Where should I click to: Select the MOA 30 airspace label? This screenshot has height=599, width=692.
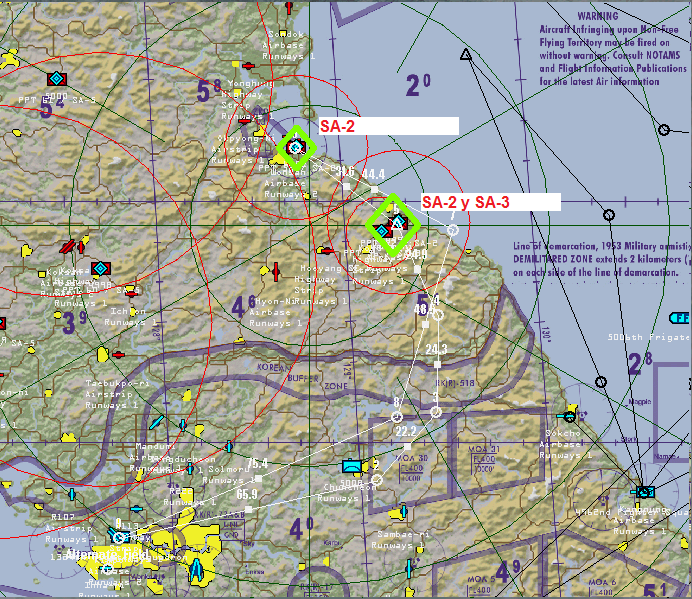point(411,458)
